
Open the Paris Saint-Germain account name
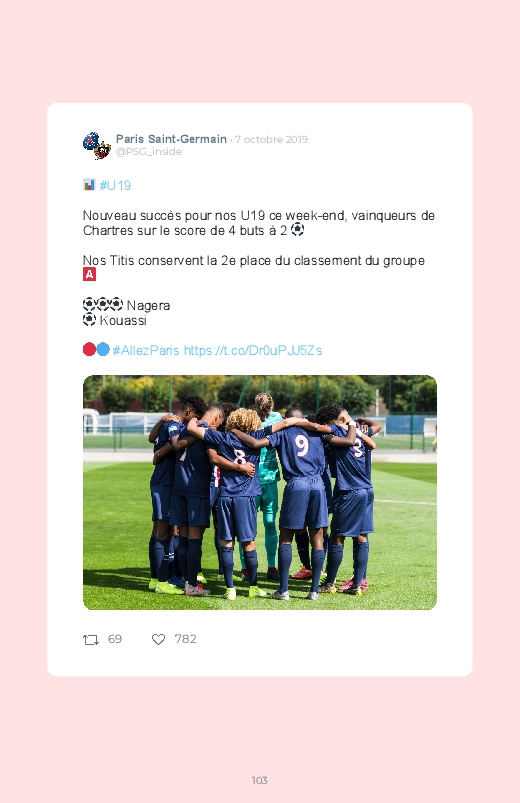pos(171,139)
